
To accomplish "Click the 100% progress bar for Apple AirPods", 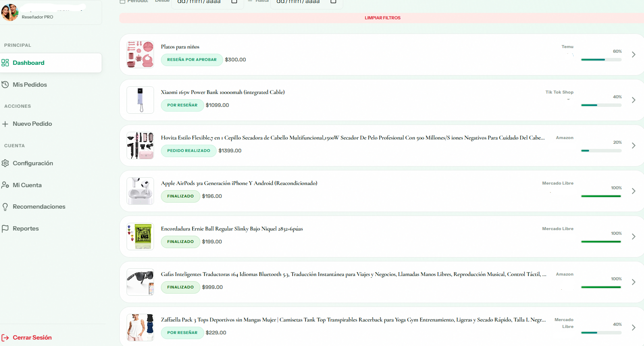I will pyautogui.click(x=601, y=196).
